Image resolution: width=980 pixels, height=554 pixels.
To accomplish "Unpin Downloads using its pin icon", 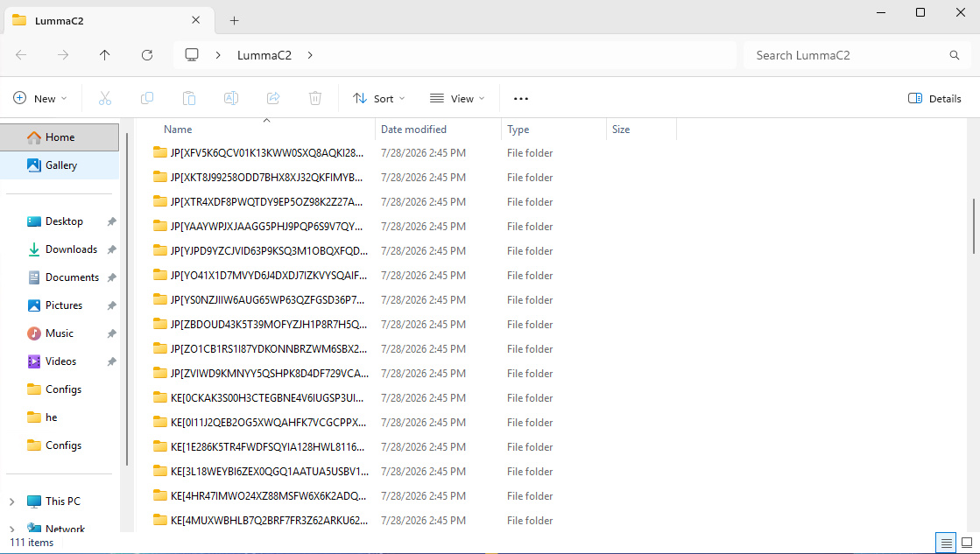I will click(112, 249).
